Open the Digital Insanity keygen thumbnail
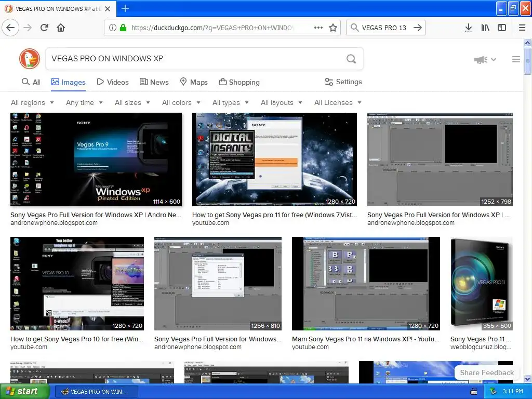Viewport: 532px width, 399px height. [274, 159]
